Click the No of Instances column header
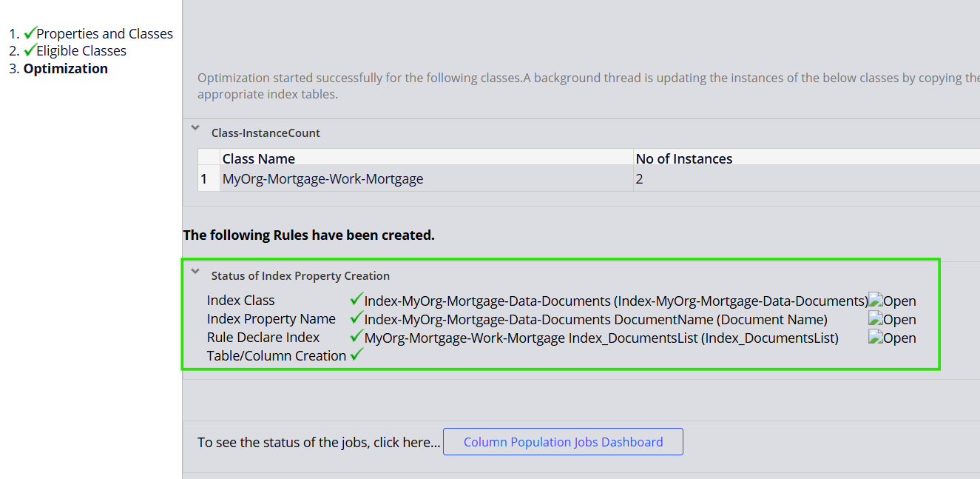 point(683,158)
